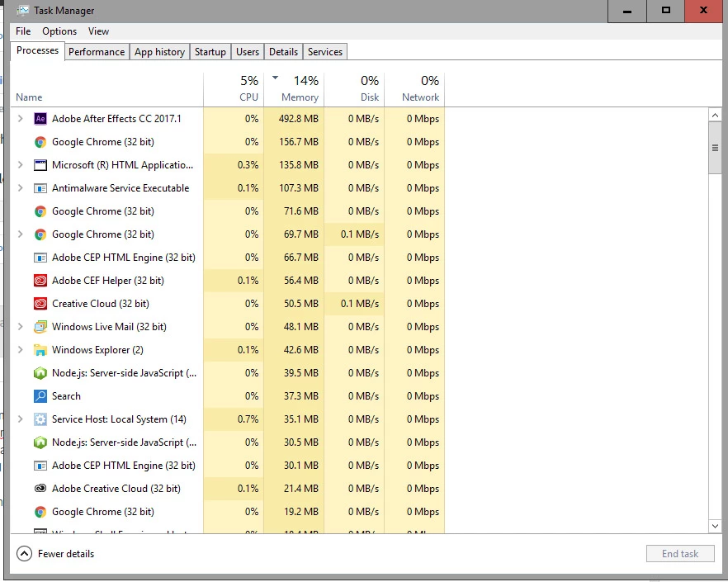Click the Adobe CEP HTML Engine icon at 66.7 MB

click(40, 258)
